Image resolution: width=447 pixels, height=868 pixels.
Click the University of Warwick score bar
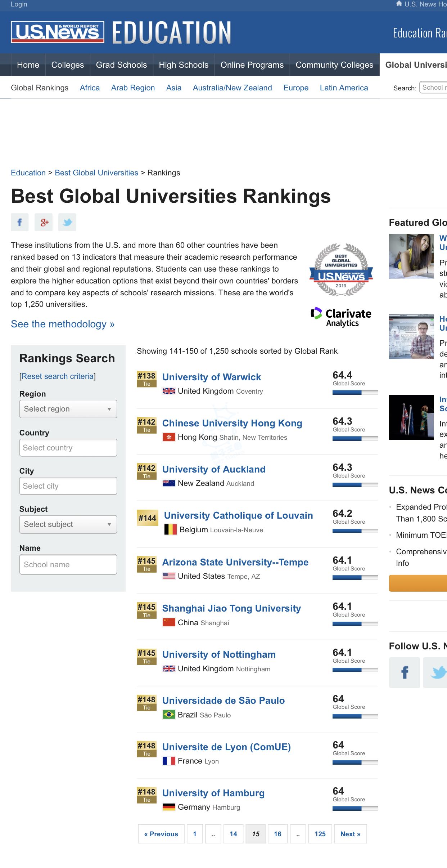tap(355, 393)
